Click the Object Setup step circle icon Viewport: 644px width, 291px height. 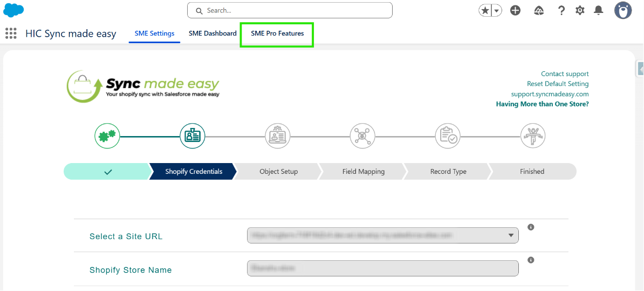click(278, 136)
